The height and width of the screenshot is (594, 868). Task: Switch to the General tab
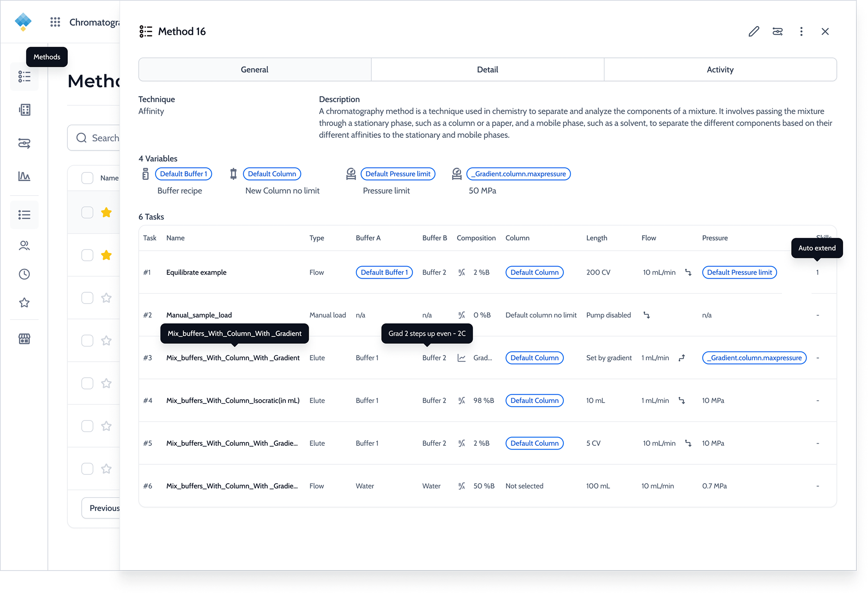pos(255,70)
